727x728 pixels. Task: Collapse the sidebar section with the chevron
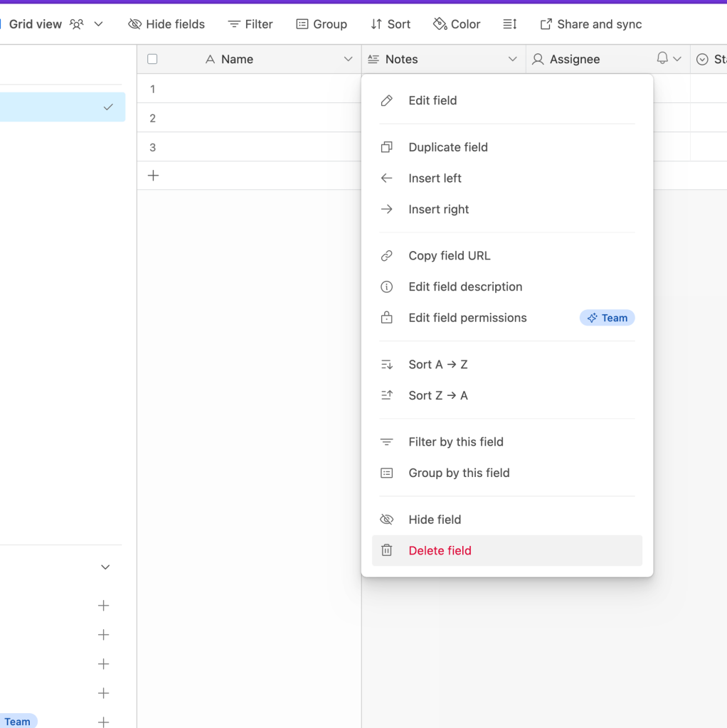(x=105, y=567)
